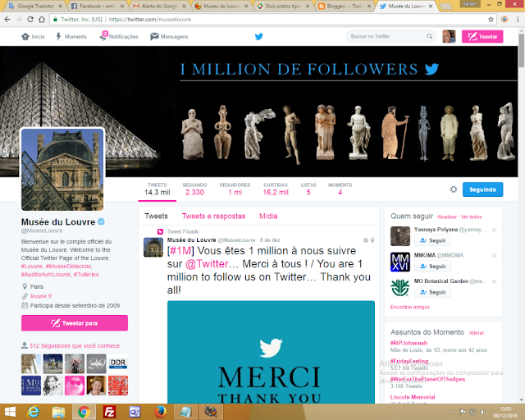525x420 pixels.
Task: Click browser home icon
Action: coord(42,20)
